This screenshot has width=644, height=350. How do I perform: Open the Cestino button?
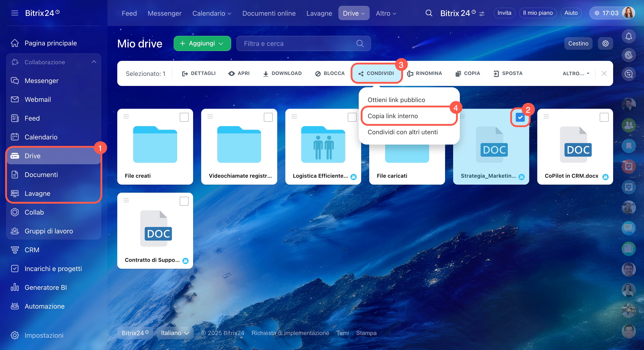tap(578, 43)
